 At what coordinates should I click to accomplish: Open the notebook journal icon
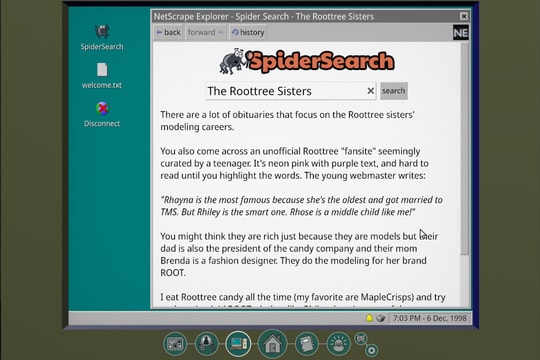point(306,343)
